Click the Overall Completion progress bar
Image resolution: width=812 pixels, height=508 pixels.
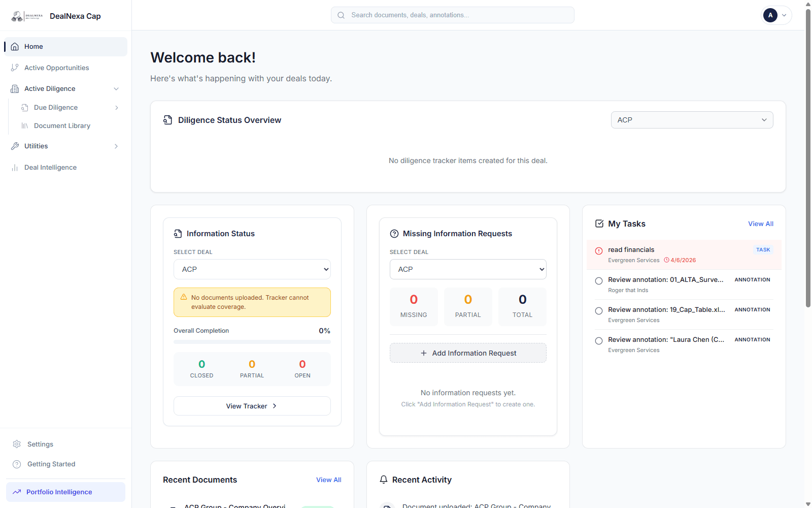click(x=252, y=342)
